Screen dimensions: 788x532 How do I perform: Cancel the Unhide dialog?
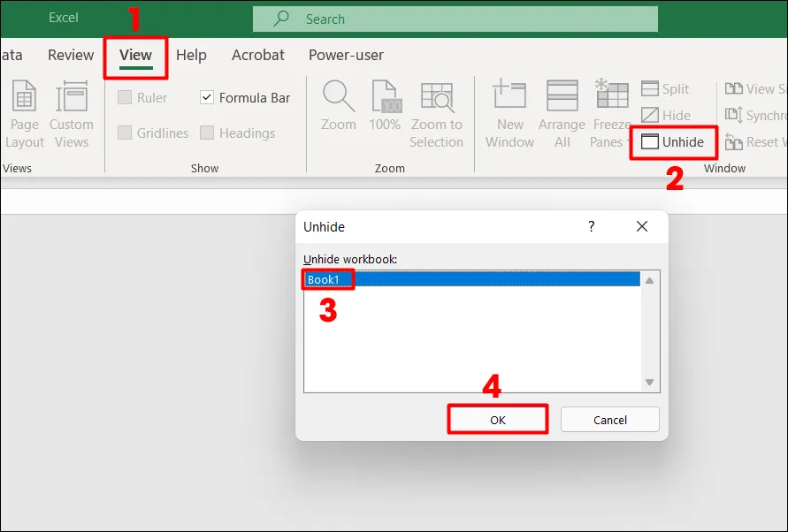coord(609,419)
